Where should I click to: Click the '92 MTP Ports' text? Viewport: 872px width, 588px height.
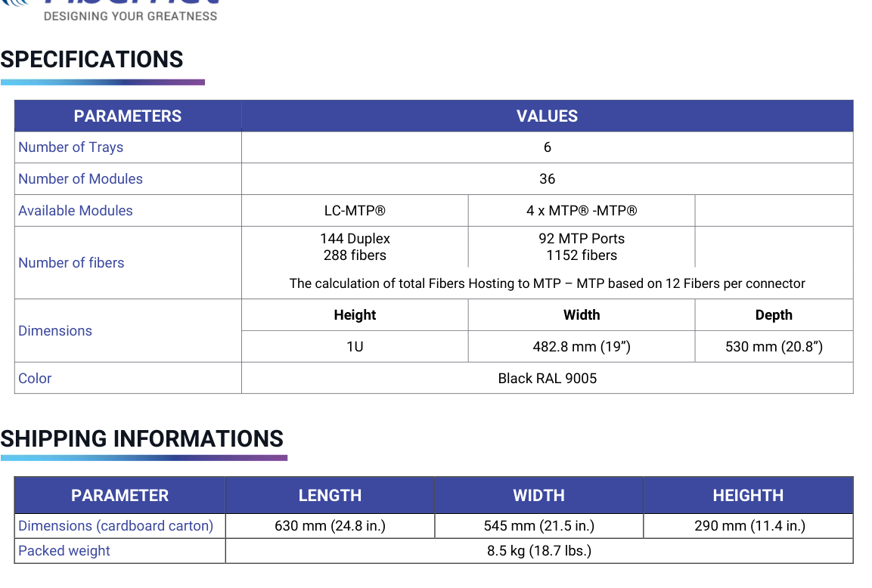582,238
